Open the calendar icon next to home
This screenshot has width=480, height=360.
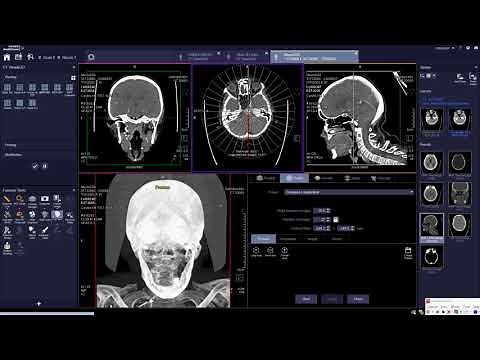click(x=19, y=57)
